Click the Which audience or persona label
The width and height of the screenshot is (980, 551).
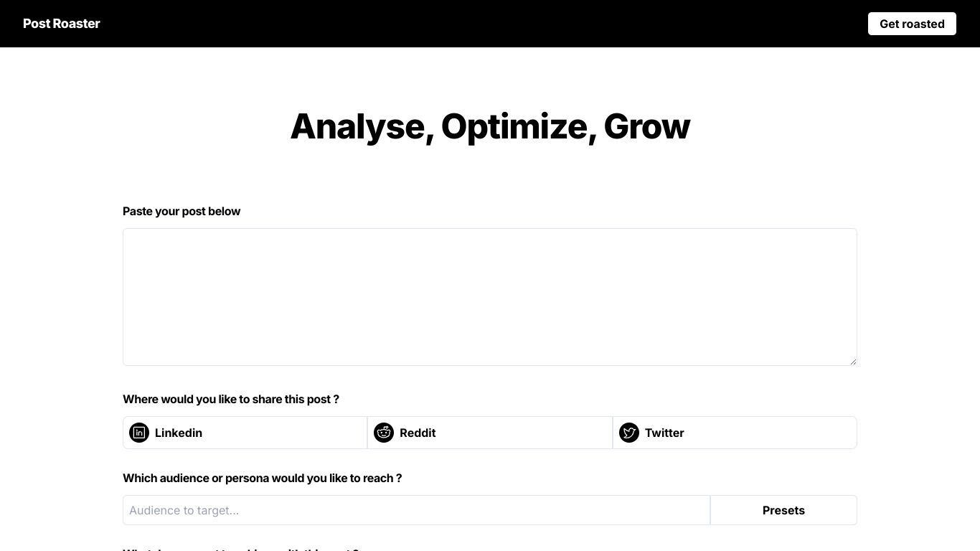click(x=262, y=478)
